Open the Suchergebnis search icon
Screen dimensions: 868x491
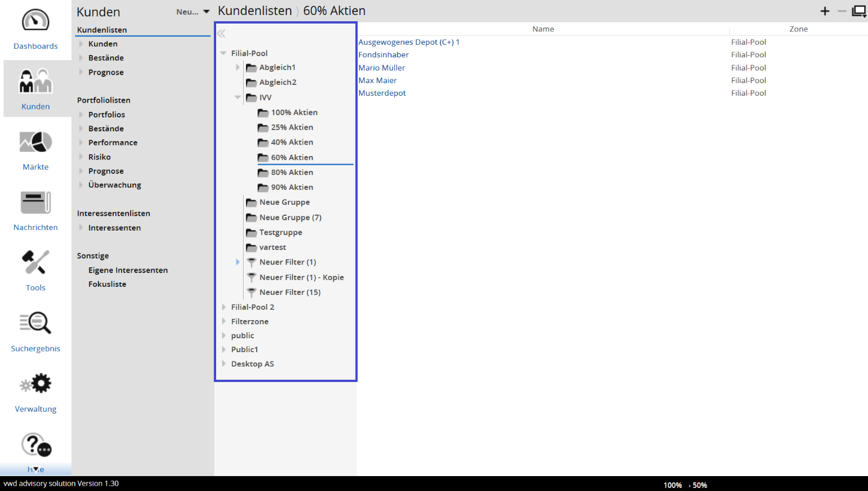36,324
